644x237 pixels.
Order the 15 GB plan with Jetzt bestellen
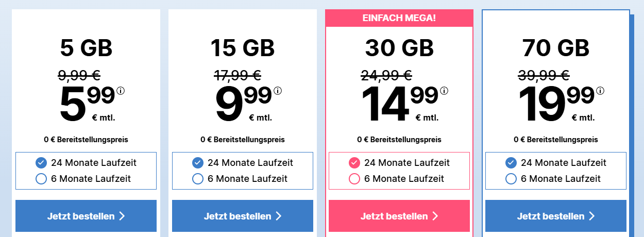pos(243,216)
